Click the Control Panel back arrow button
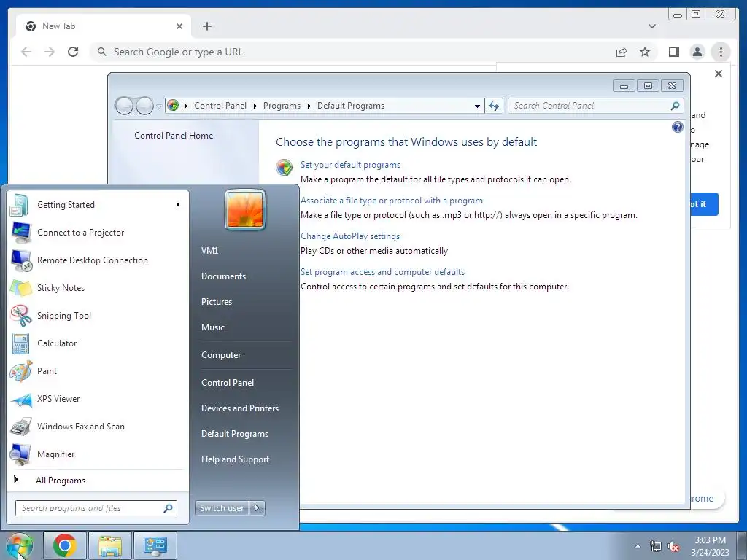 click(124, 106)
